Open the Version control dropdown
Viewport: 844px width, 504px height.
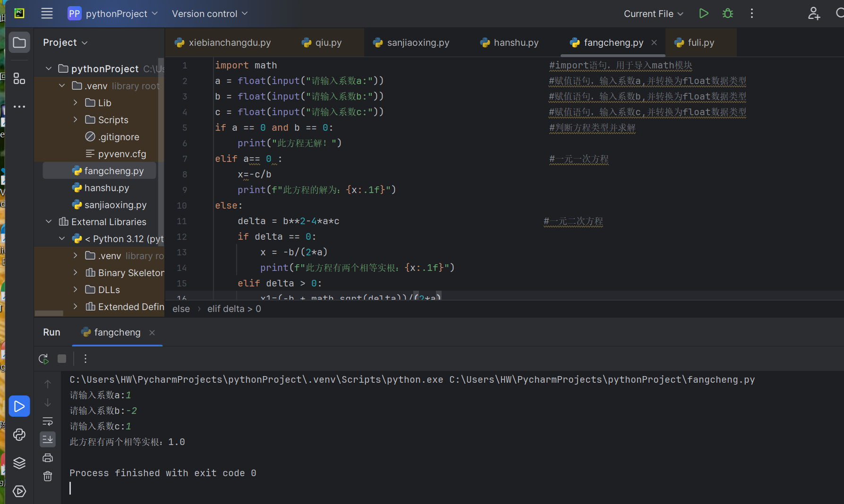point(209,14)
